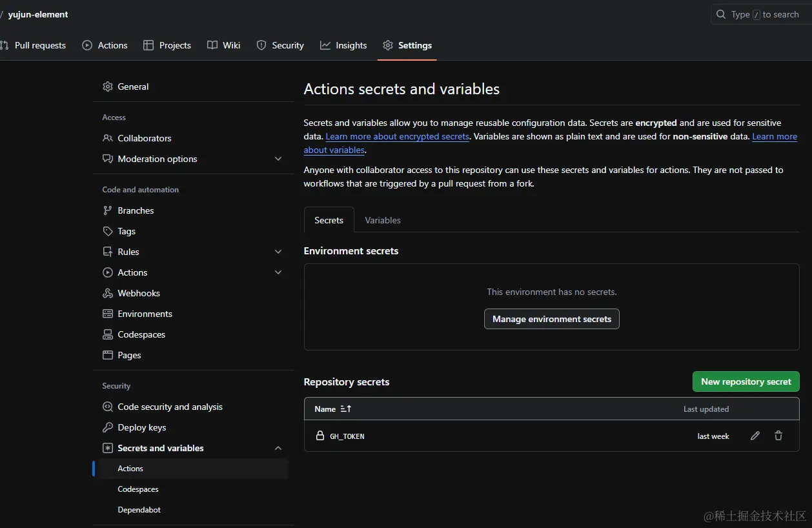Click the trash delete icon for GH_TOKEN
Screen dimensions: 812x528
(x=778, y=436)
